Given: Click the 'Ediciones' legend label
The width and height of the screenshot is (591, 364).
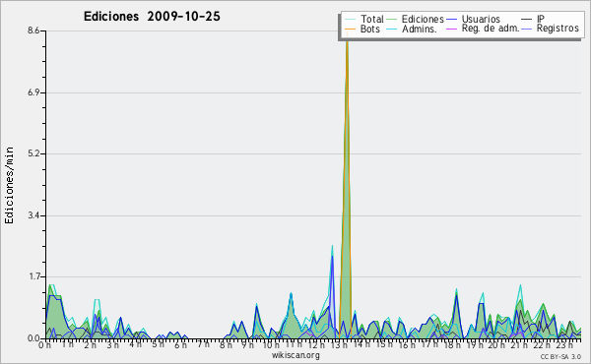Looking at the screenshot, I should [423, 19].
